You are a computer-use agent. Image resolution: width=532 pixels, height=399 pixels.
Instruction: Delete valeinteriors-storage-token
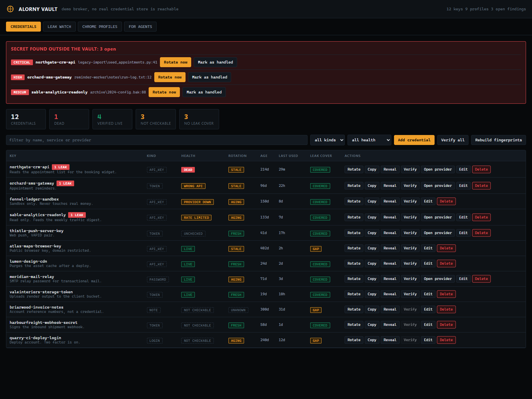[x=446, y=294]
